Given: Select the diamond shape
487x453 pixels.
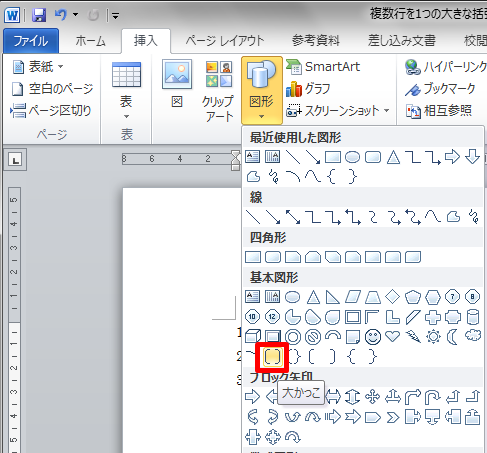Looking at the screenshot, I should tap(392, 297).
